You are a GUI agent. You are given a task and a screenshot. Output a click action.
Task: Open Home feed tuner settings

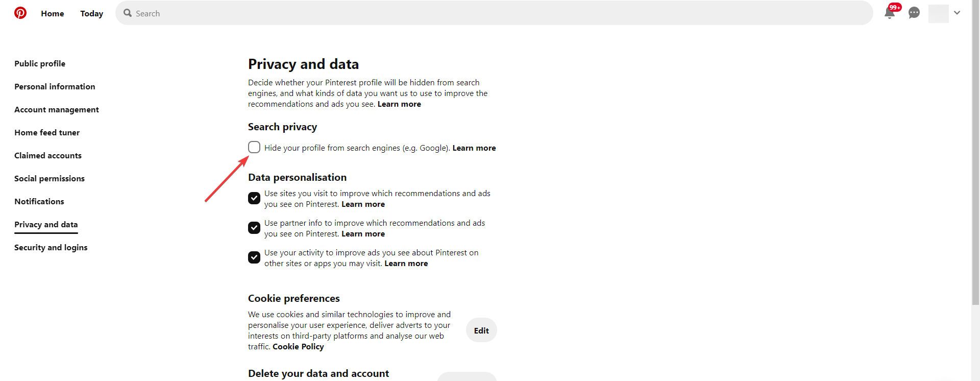(47, 132)
